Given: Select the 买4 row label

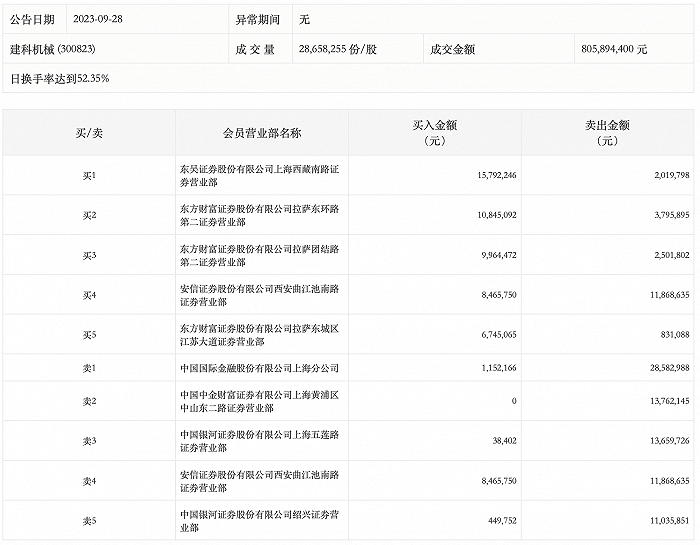Looking at the screenshot, I should click(x=89, y=295).
